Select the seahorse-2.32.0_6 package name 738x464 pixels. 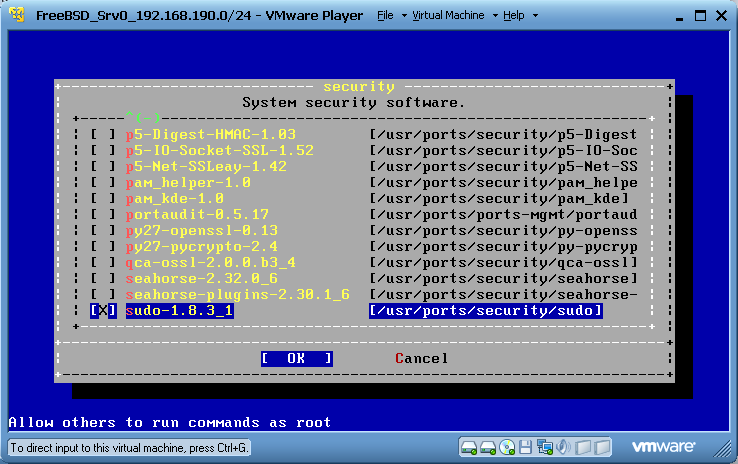click(202, 279)
